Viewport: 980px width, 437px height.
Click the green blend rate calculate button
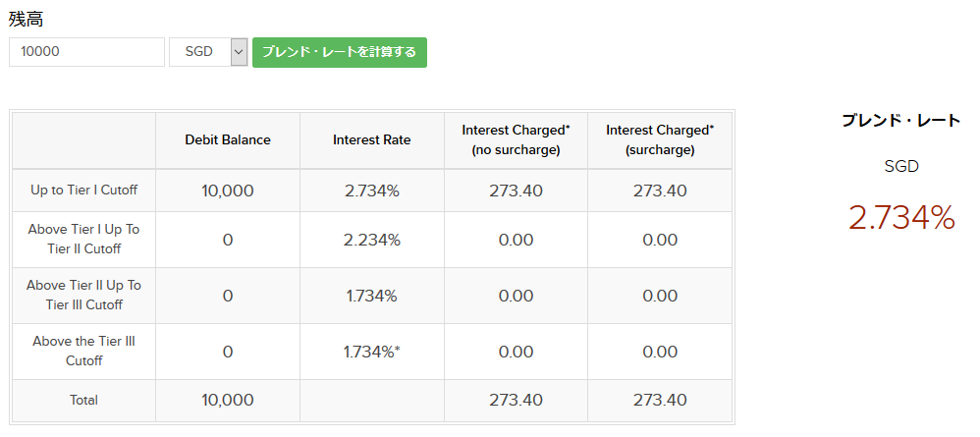click(339, 52)
